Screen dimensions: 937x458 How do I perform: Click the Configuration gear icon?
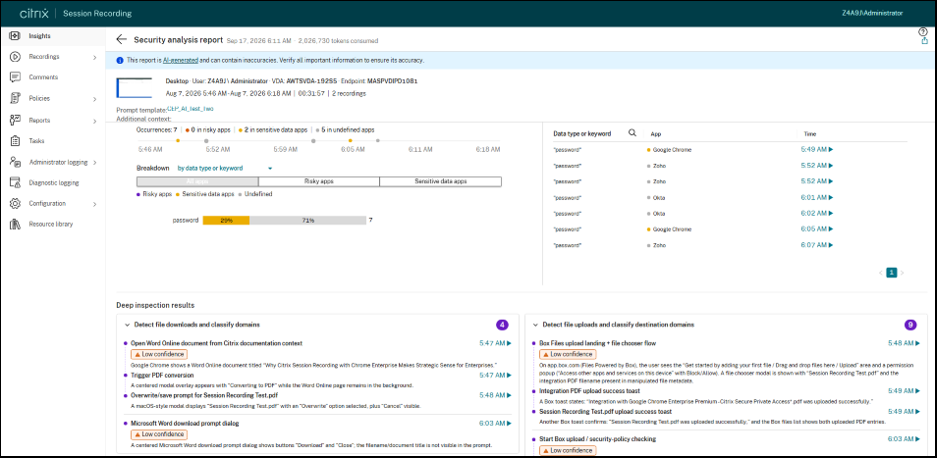[x=16, y=204]
